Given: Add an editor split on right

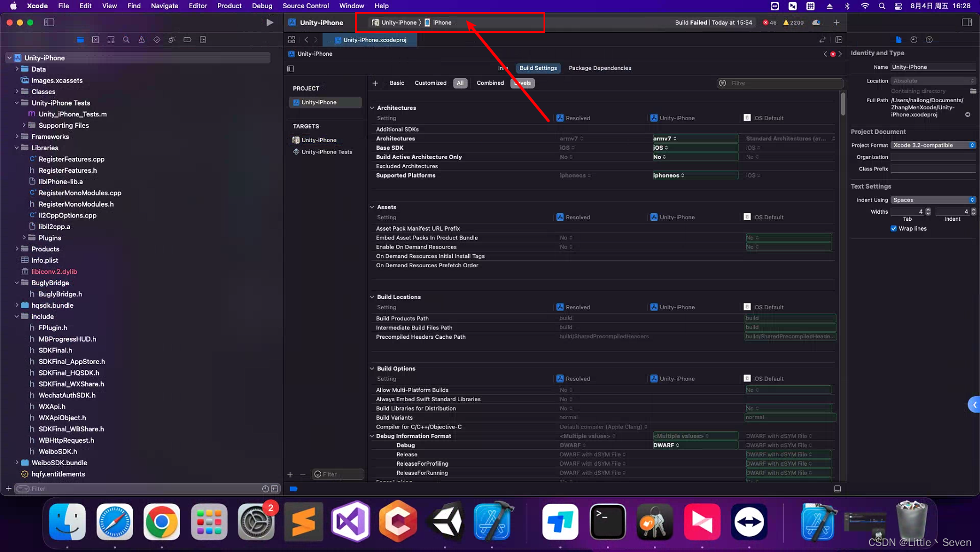Looking at the screenshot, I should [839, 40].
